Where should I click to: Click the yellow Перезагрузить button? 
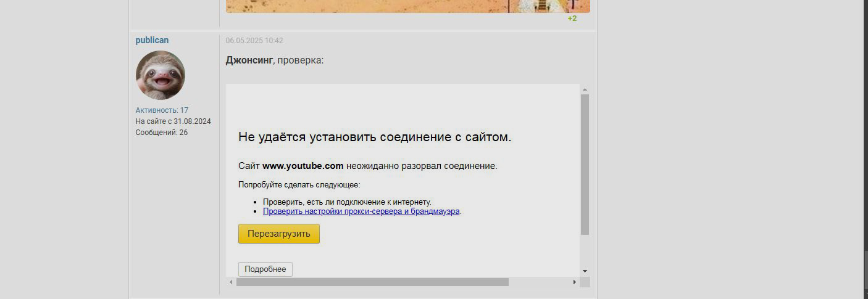pyautogui.click(x=279, y=234)
